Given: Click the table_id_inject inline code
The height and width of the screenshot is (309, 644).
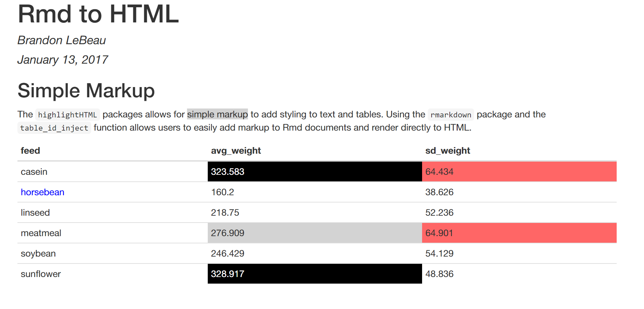Looking at the screenshot, I should 54,128.
